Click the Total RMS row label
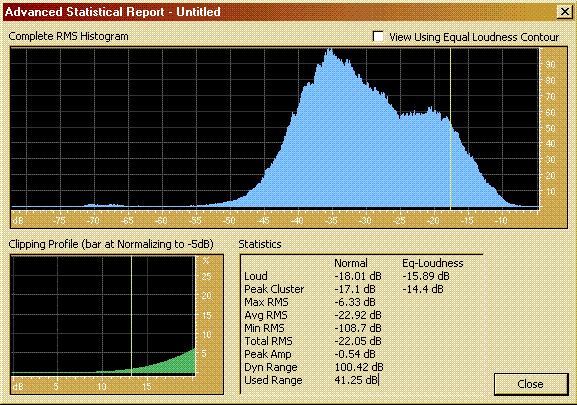 pyautogui.click(x=269, y=341)
